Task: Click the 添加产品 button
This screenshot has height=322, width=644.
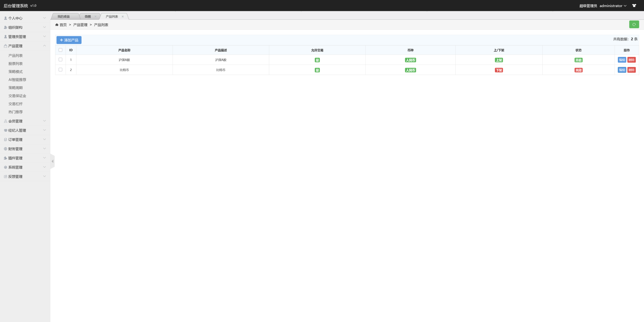Action: [x=69, y=40]
